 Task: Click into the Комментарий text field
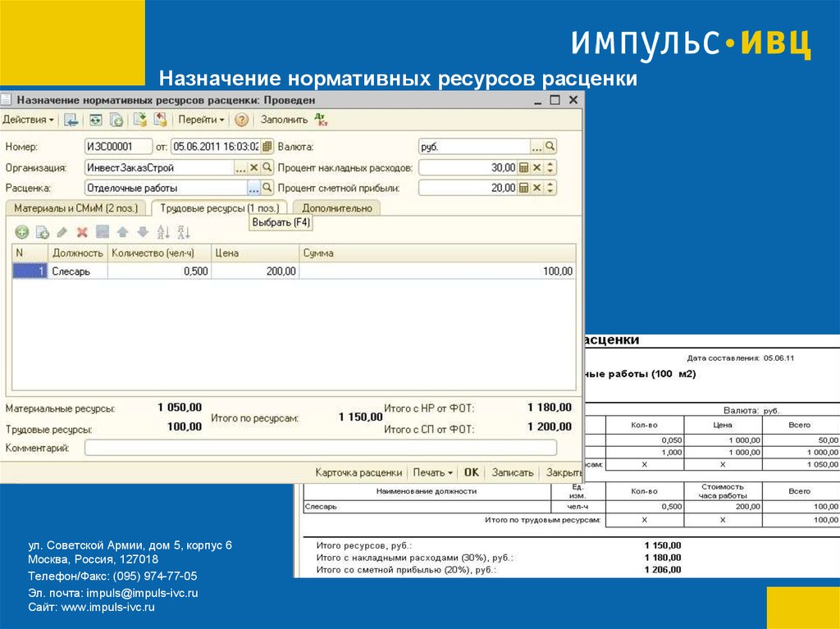click(x=320, y=448)
